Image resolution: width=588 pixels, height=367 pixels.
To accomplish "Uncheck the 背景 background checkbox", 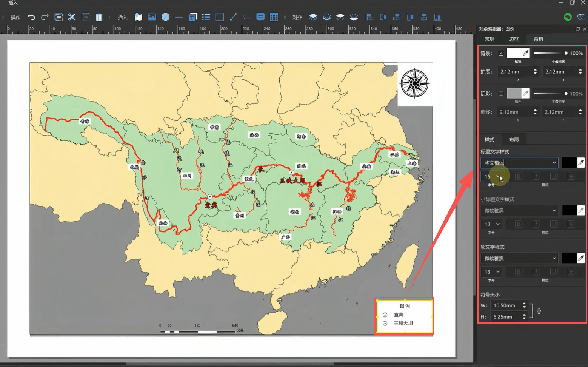I will pos(501,53).
